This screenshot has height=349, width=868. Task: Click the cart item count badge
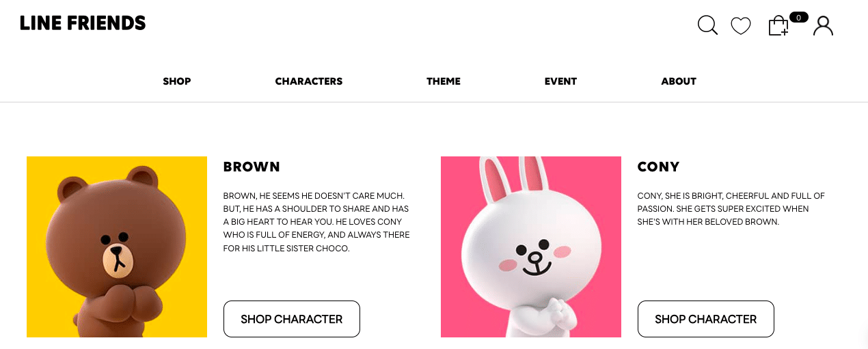(799, 17)
